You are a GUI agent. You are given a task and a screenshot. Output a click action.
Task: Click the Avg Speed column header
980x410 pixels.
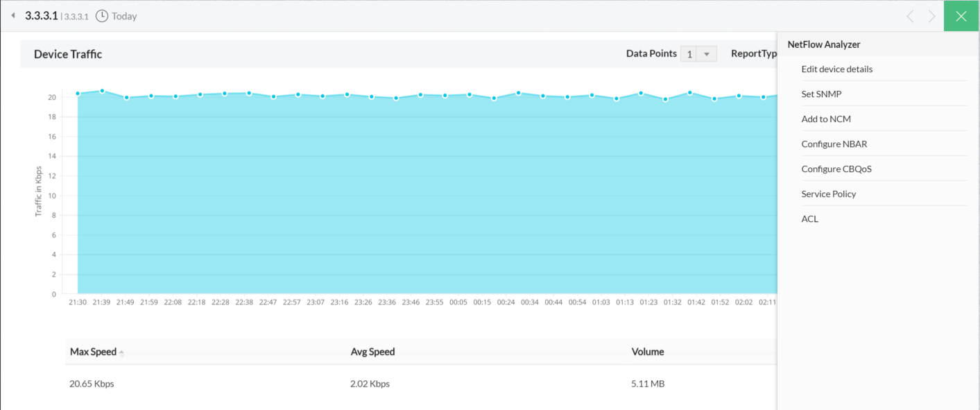click(372, 352)
